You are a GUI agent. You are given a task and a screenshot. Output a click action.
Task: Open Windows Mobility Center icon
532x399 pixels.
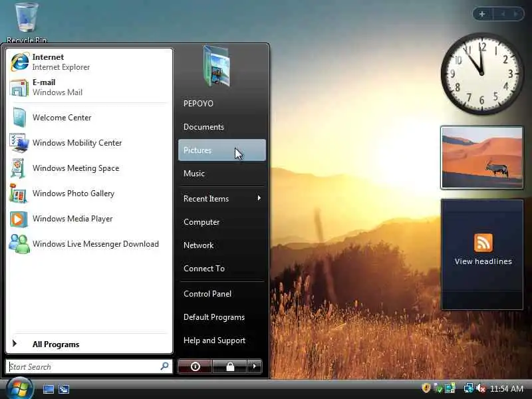point(19,143)
